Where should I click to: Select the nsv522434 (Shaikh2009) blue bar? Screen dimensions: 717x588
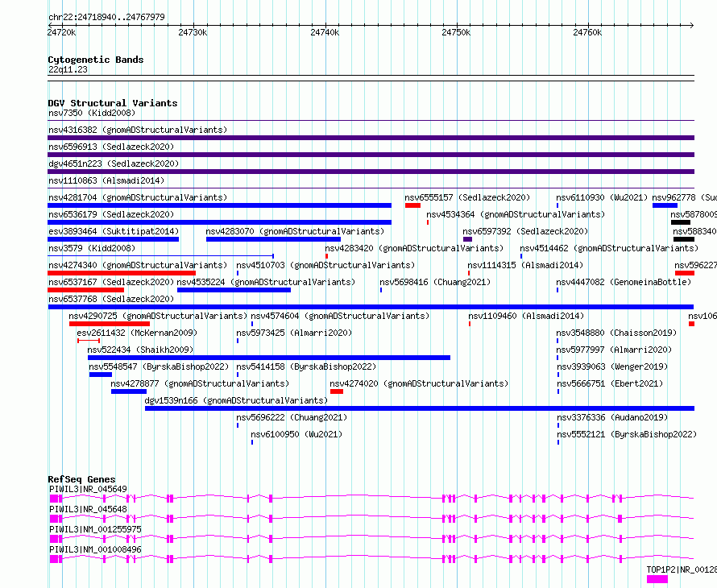pos(269,358)
